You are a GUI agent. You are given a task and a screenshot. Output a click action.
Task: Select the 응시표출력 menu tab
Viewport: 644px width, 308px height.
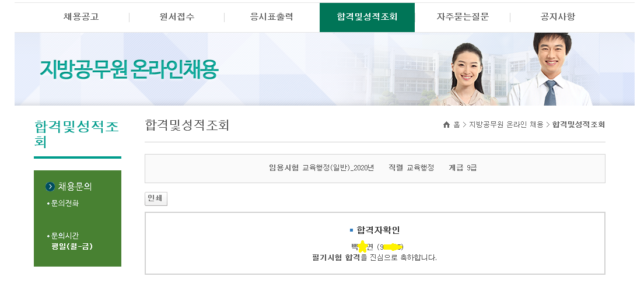[x=271, y=17]
